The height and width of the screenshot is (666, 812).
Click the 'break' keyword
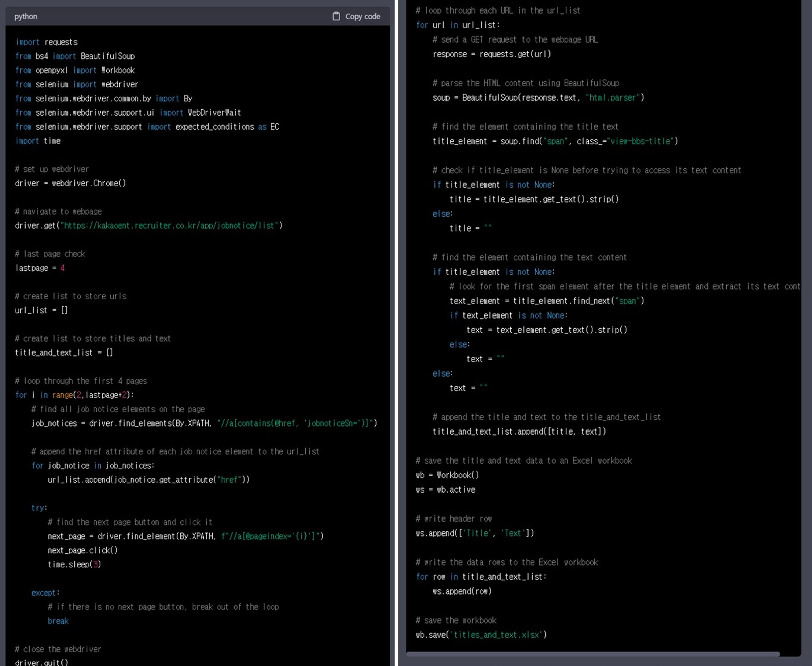click(x=58, y=621)
